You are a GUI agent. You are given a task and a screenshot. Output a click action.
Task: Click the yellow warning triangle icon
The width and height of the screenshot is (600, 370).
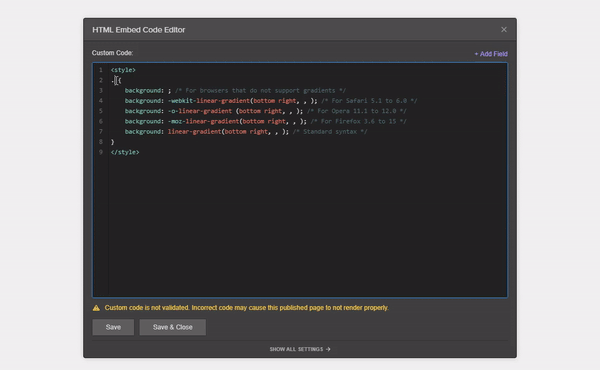click(96, 308)
